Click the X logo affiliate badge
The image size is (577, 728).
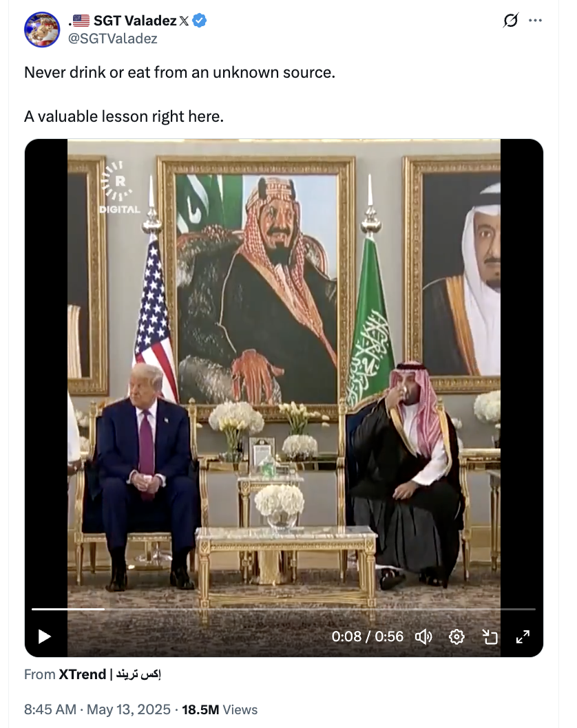[184, 21]
